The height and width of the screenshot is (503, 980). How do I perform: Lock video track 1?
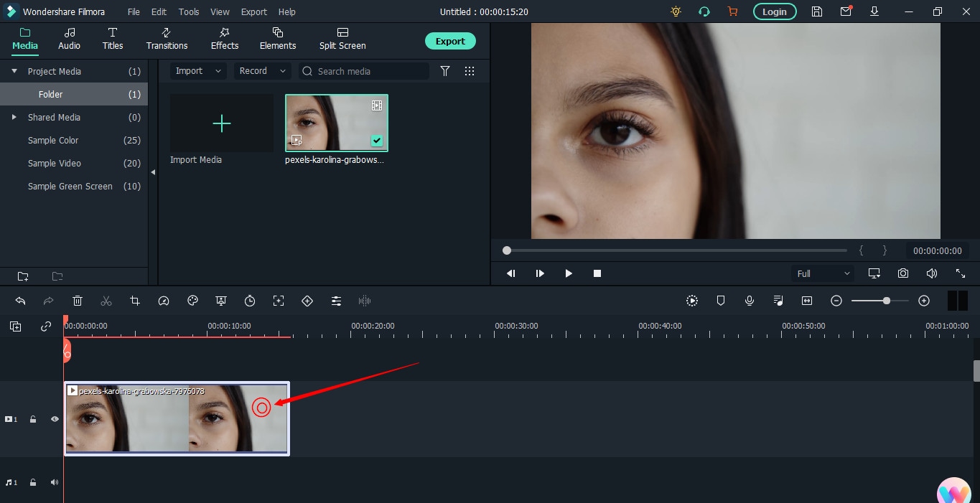(33, 419)
